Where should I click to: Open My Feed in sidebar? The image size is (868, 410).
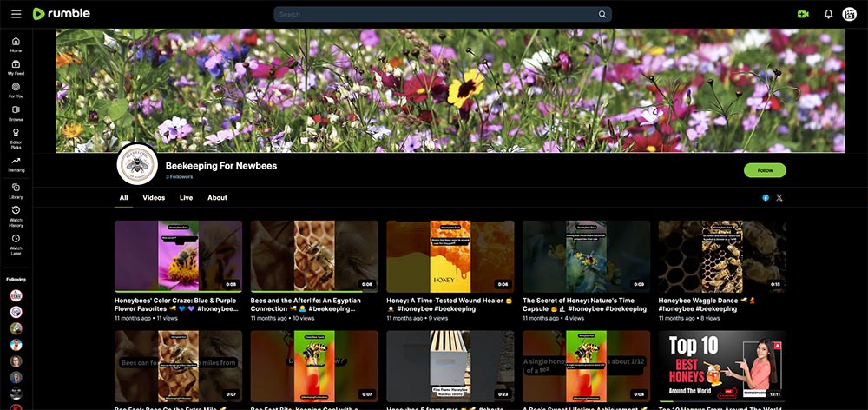pos(16,68)
